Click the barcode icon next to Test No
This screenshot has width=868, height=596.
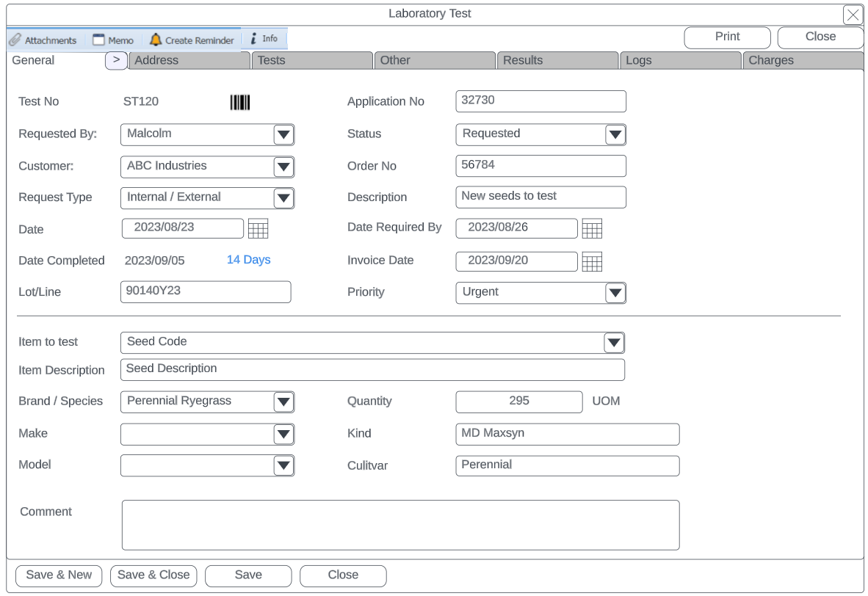[x=240, y=102]
